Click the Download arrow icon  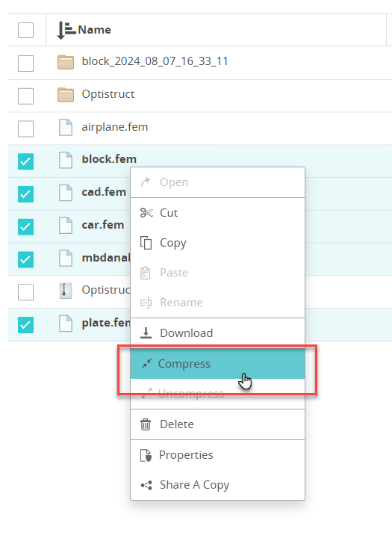pos(146,333)
